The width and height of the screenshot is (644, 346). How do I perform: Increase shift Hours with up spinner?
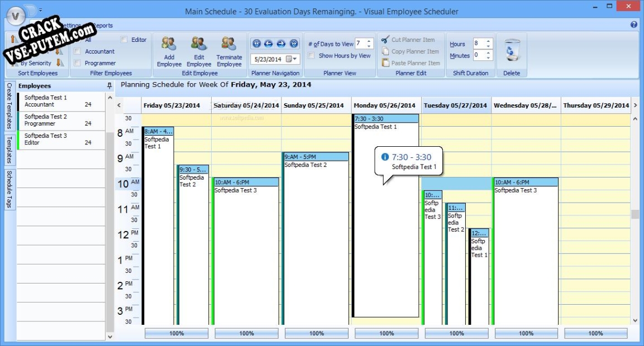488,41
